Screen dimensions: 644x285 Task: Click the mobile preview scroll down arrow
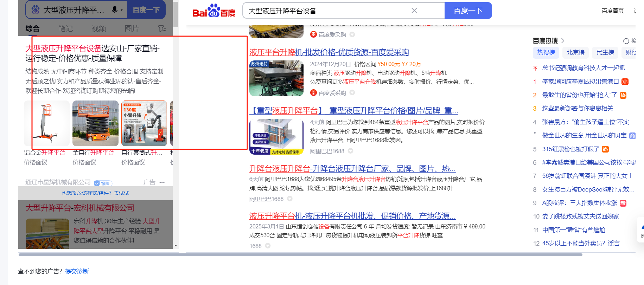176,246
